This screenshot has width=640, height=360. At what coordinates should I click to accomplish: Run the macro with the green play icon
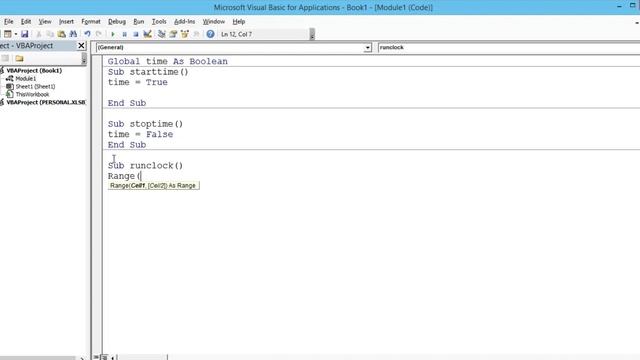point(113,34)
